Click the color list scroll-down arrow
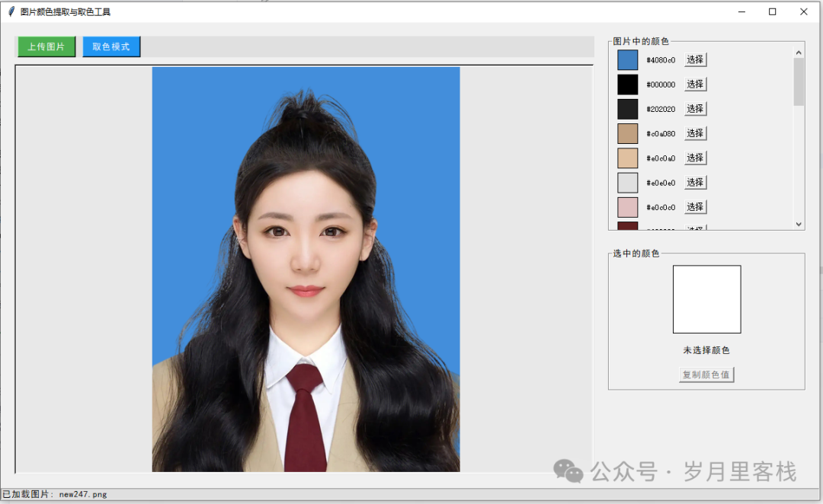Image resolution: width=823 pixels, height=504 pixels. click(799, 225)
